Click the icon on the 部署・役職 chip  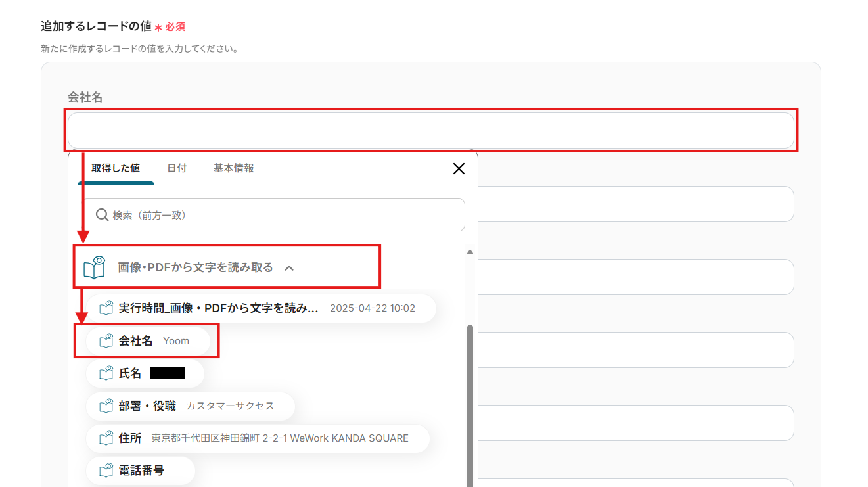[x=106, y=406]
